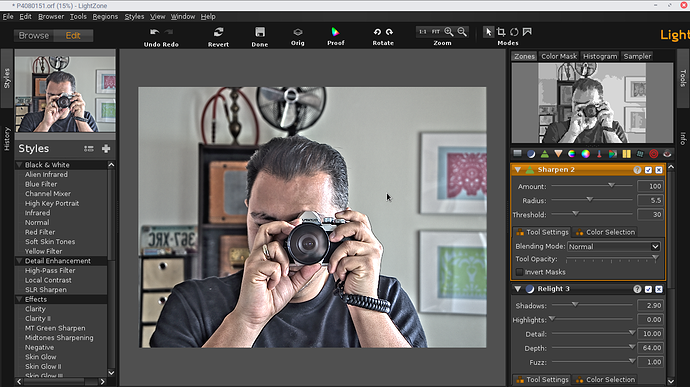
Task: Fit image to window with FIT
Action: click(436, 32)
